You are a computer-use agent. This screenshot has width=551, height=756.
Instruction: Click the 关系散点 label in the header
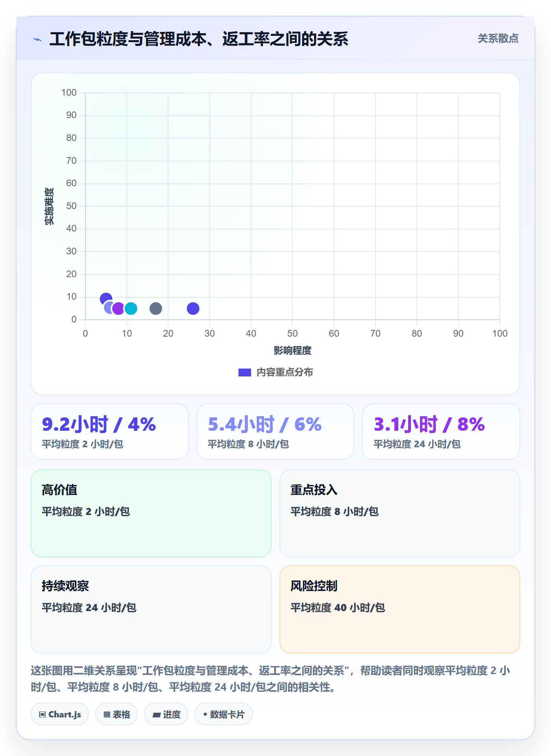tap(498, 39)
